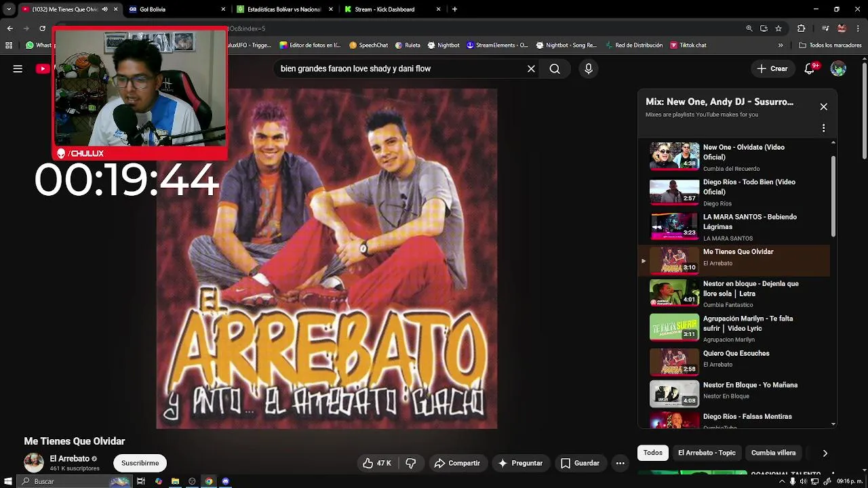Open the account avatar menu
Image resolution: width=868 pixels, height=488 pixels.
point(838,68)
